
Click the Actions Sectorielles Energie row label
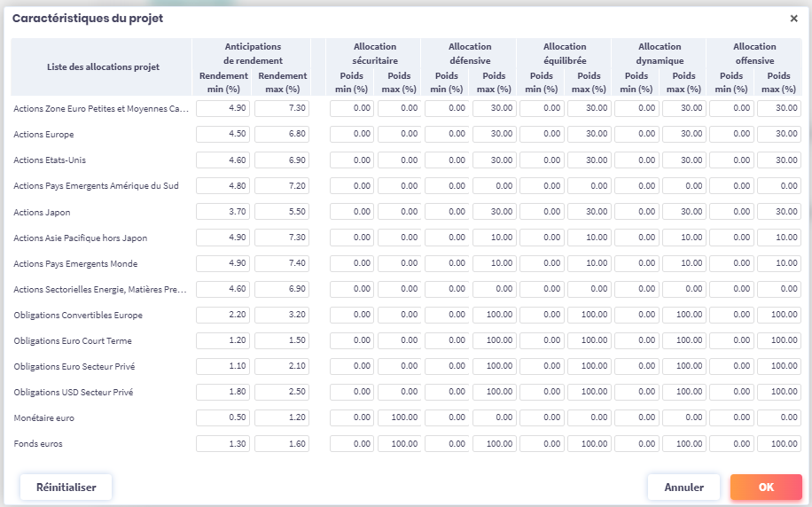point(100,289)
